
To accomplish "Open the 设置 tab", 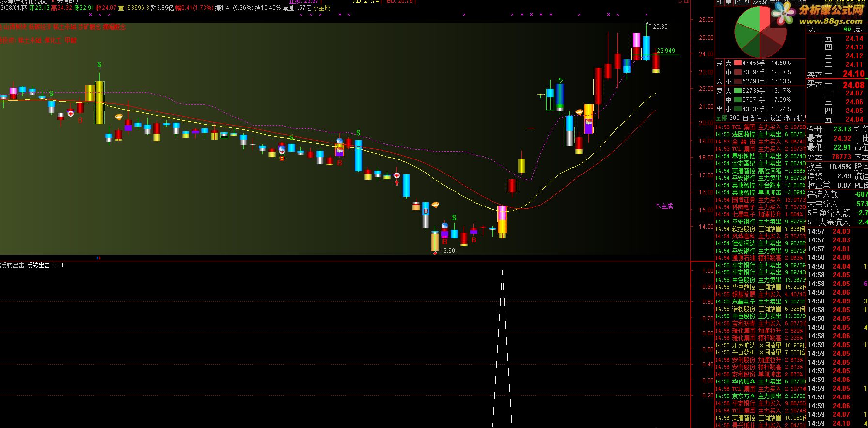I will click(x=776, y=118).
